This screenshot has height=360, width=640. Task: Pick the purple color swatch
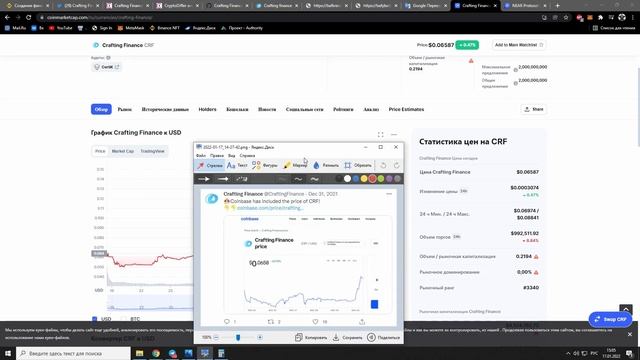389,179
